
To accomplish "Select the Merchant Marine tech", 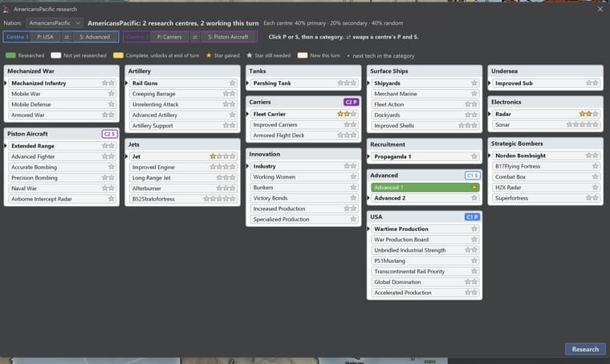I will [x=425, y=94].
